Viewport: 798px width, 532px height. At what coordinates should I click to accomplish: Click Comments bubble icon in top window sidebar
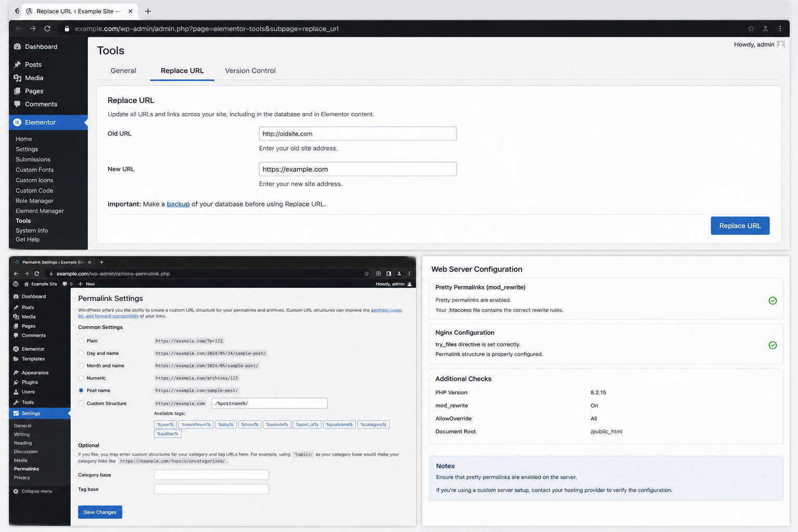click(17, 104)
